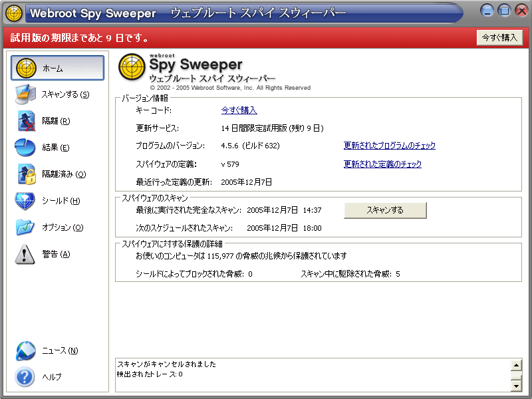Click the Webroot radar icon in title bar
This screenshot has width=532, height=399.
click(14, 13)
